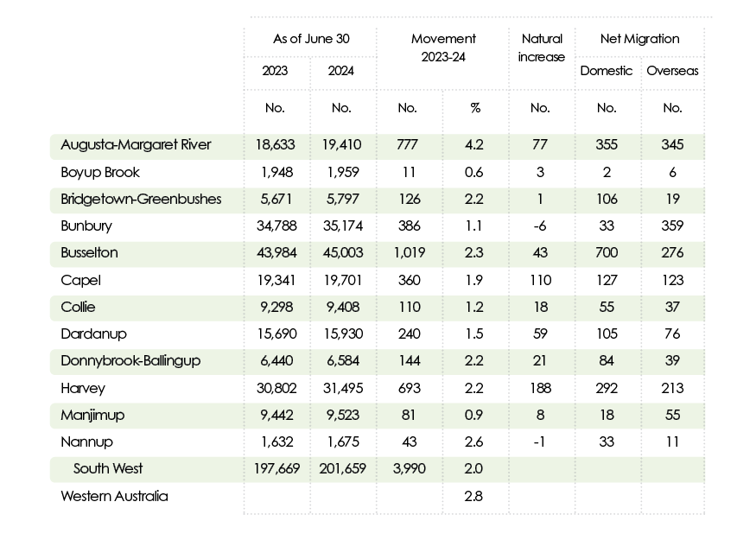Image resolution: width=756 pixels, height=540 pixels.
Task: Select Capel natural increase 110
Action: [x=541, y=281]
